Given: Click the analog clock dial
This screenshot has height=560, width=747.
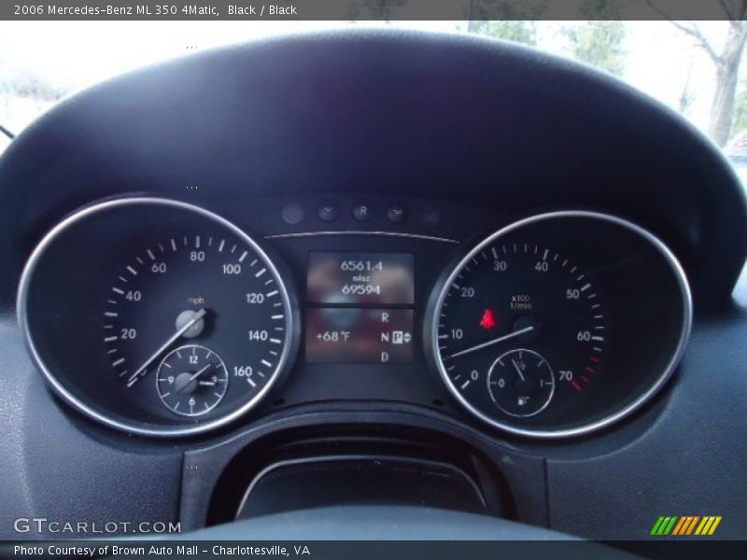Looking at the screenshot, I should coord(191,380).
